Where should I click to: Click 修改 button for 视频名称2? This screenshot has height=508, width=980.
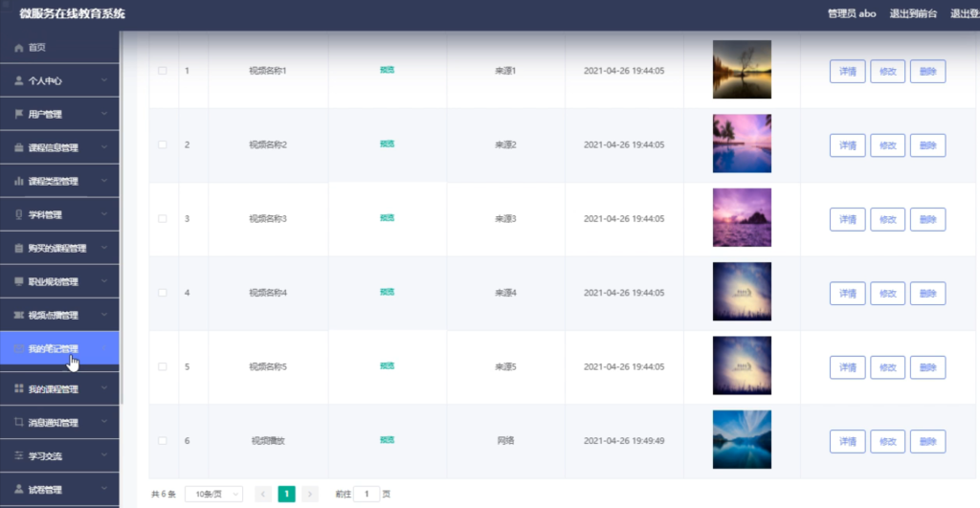coord(887,145)
